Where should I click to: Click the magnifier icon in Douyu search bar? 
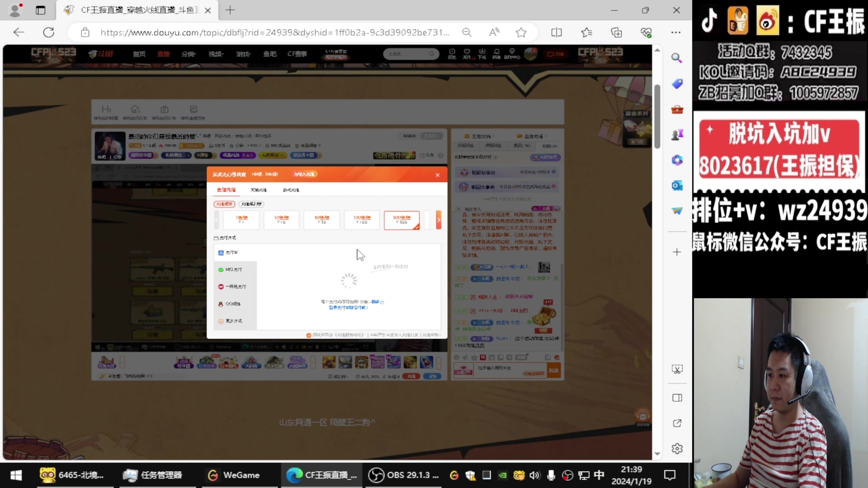(432, 54)
